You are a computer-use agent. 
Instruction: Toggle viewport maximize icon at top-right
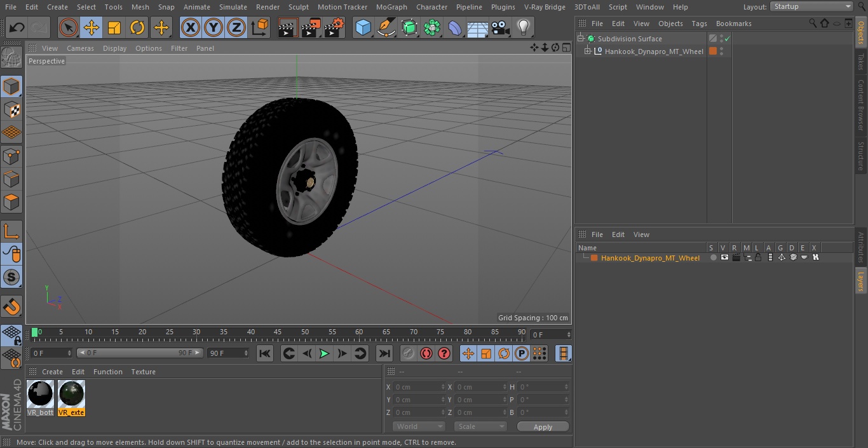pos(566,48)
